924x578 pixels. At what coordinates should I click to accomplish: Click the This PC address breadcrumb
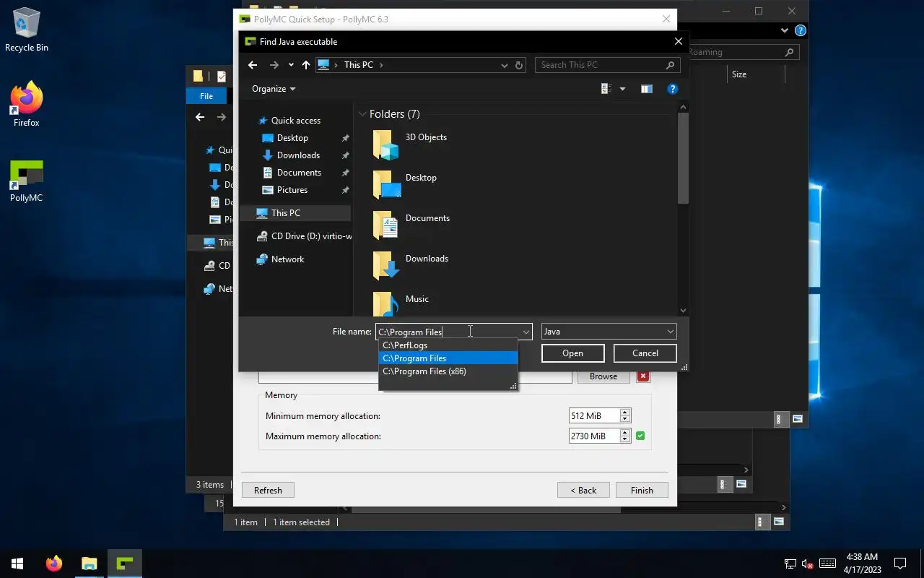pos(359,65)
